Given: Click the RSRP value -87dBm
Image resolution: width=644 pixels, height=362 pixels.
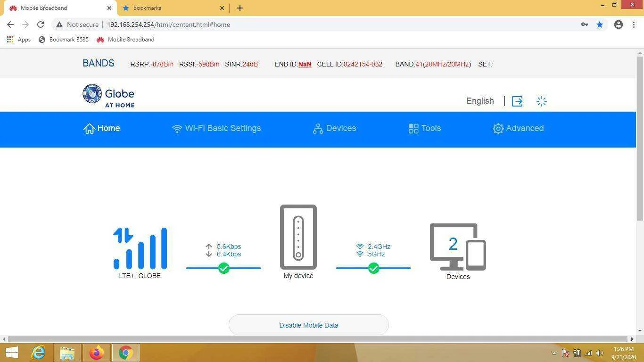Looking at the screenshot, I should [162, 64].
